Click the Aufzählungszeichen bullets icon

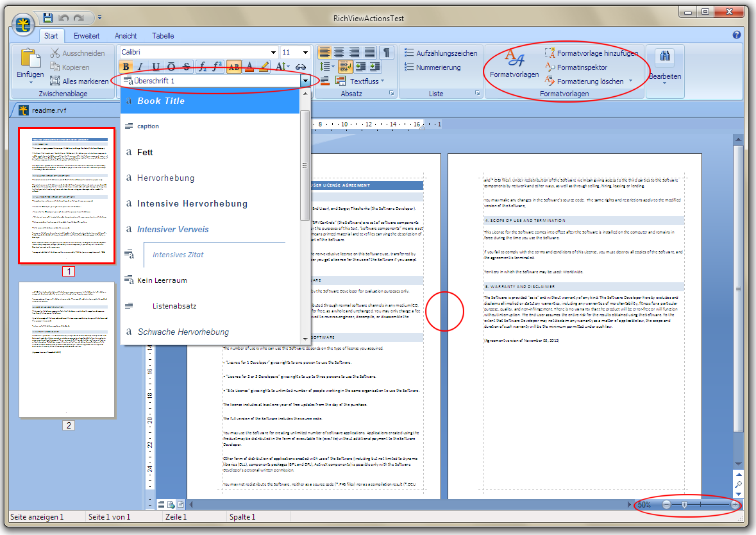[409, 53]
